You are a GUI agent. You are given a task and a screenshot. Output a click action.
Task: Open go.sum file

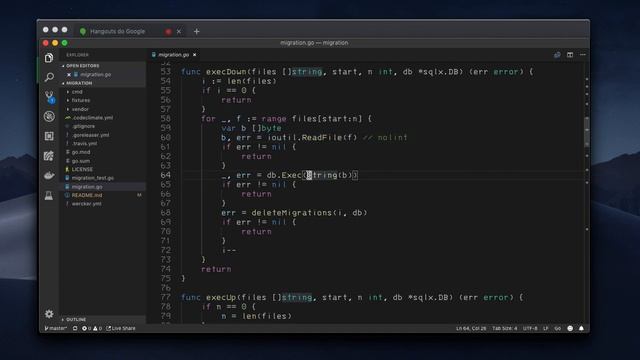(81, 161)
